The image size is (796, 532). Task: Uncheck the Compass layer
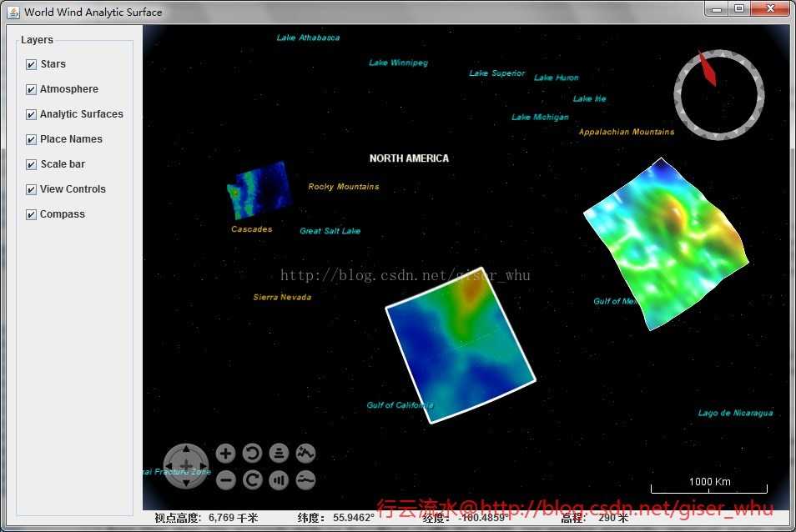pyautogui.click(x=31, y=214)
